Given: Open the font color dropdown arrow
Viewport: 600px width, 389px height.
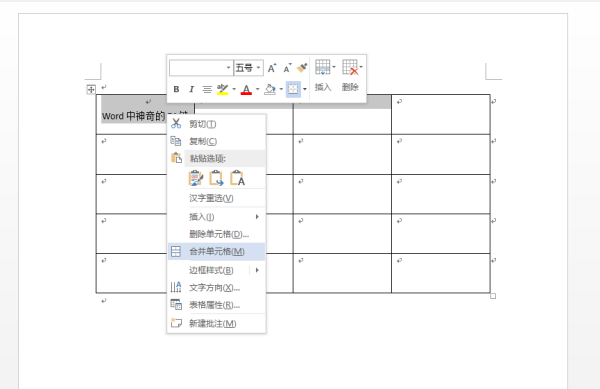Looking at the screenshot, I should (x=258, y=90).
